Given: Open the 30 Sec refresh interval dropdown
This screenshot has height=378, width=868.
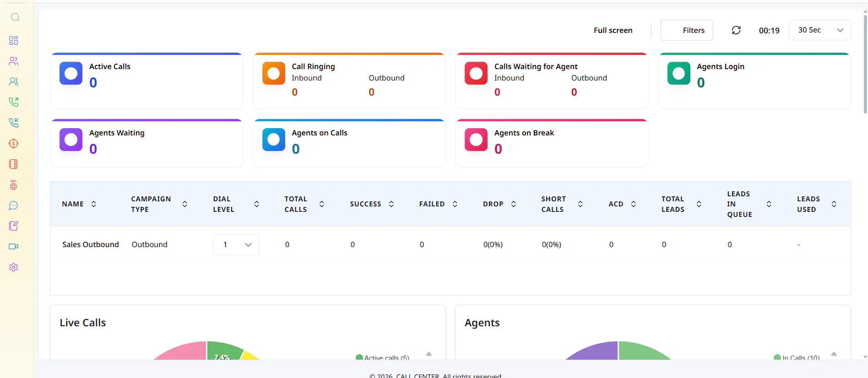Looking at the screenshot, I should (x=819, y=30).
